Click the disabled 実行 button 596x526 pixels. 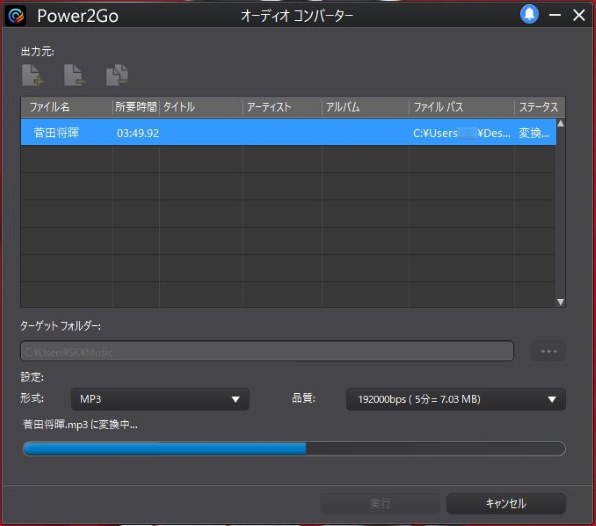(380, 504)
